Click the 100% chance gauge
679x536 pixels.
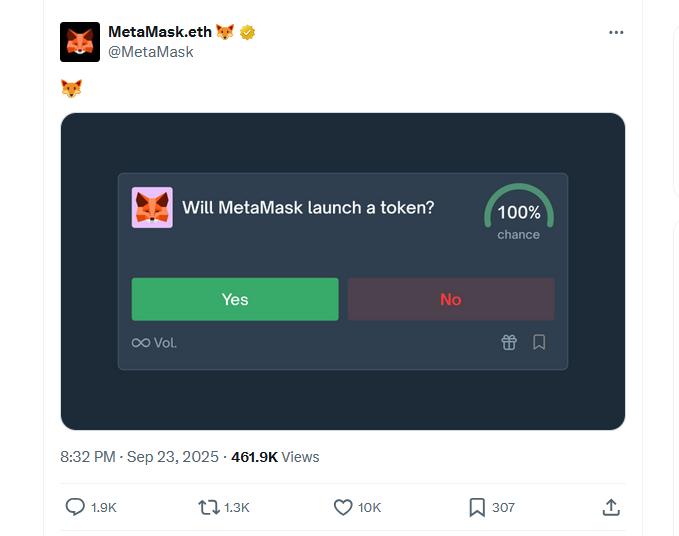[x=519, y=212]
